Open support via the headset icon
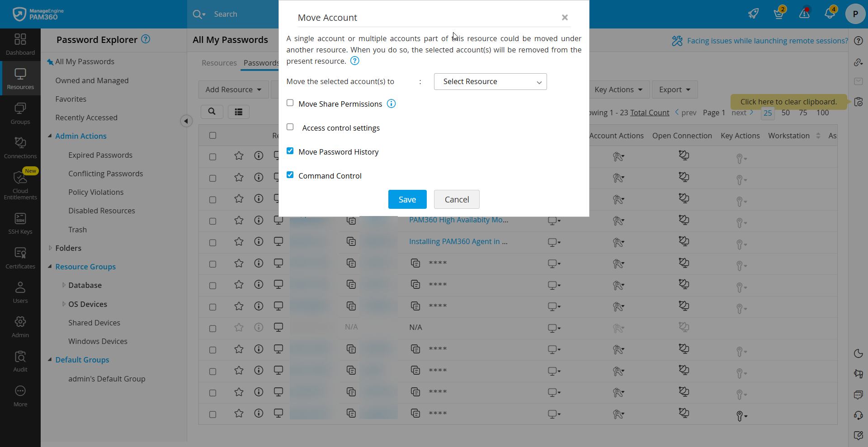Viewport: 868px width, 447px height. point(859,415)
